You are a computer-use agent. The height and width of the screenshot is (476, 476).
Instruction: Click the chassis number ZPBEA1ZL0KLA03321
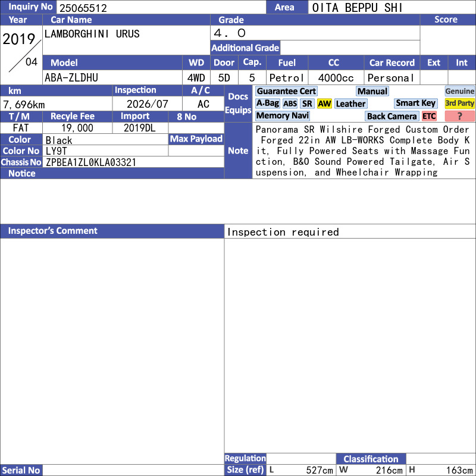[91, 162]
